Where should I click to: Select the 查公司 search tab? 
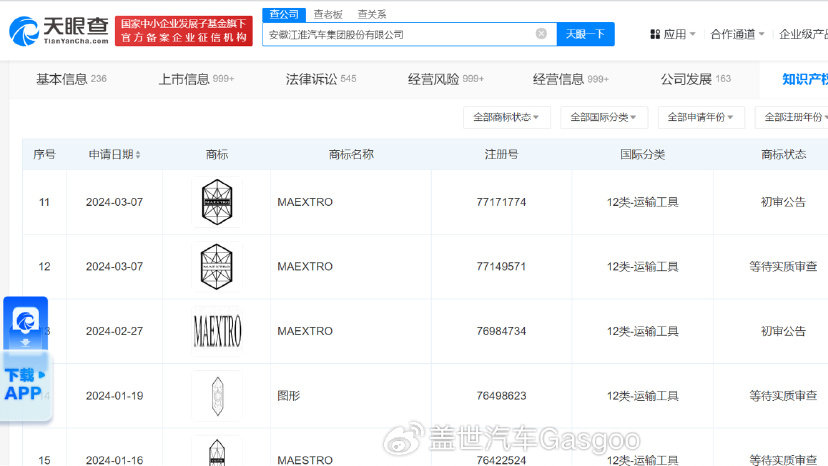tap(284, 15)
